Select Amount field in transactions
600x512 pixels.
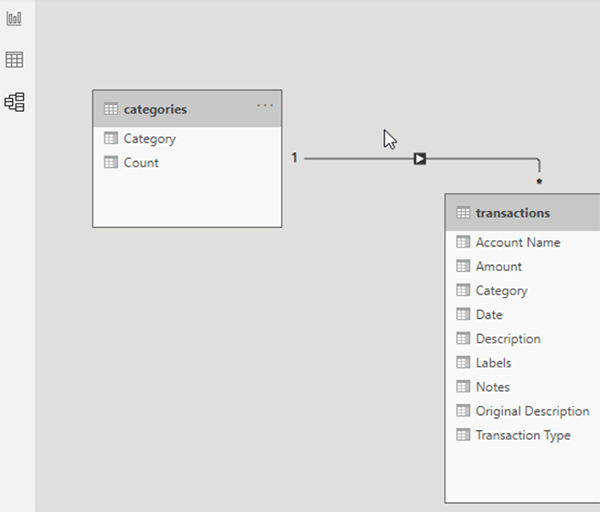[523, 266]
